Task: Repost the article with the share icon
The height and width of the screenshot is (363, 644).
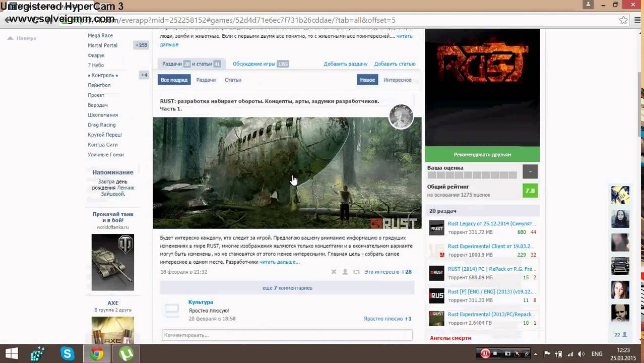Action: point(356,272)
